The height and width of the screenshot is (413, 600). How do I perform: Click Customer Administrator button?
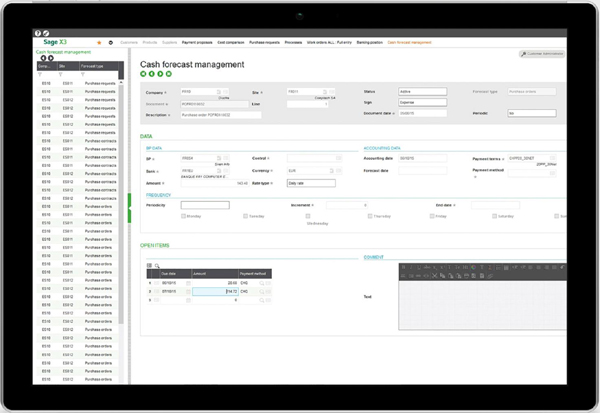coord(542,54)
